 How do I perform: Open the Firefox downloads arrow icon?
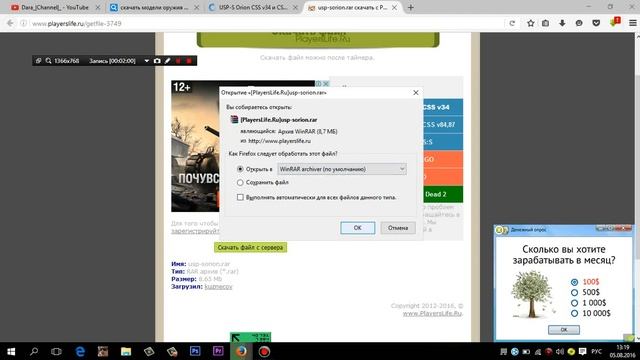tap(562, 23)
